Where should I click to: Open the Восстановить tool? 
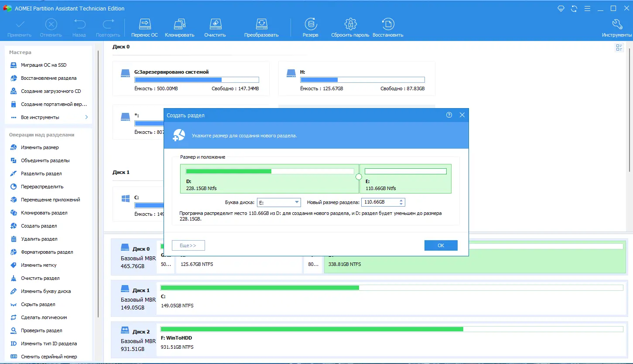pyautogui.click(x=388, y=28)
